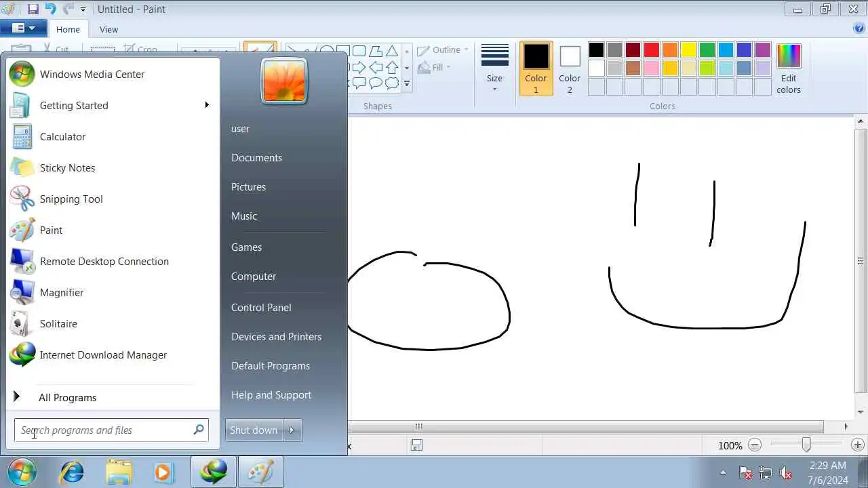The height and width of the screenshot is (488, 868).
Task: Open the line Size dropdown
Action: [494, 69]
